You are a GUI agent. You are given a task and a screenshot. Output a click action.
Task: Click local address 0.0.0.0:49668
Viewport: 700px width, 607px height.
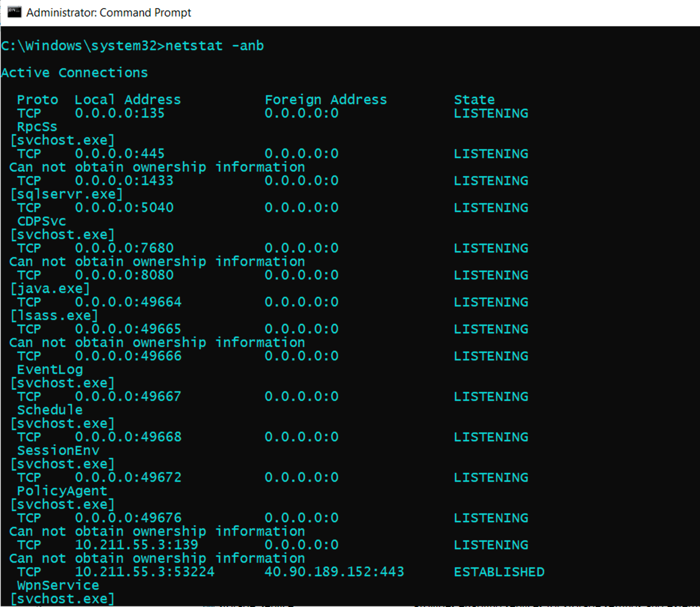(128, 437)
